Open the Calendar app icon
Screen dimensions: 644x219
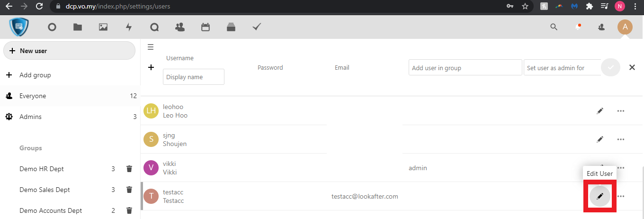(x=206, y=27)
